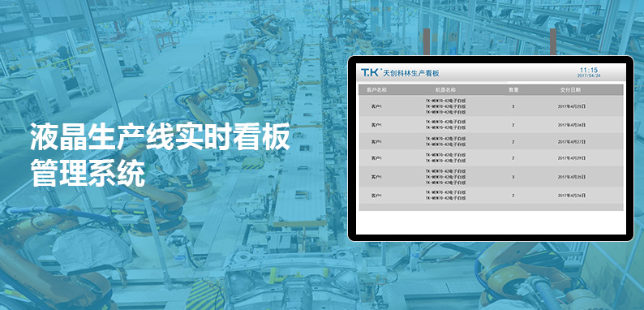Select the 数量 column header

[513, 89]
